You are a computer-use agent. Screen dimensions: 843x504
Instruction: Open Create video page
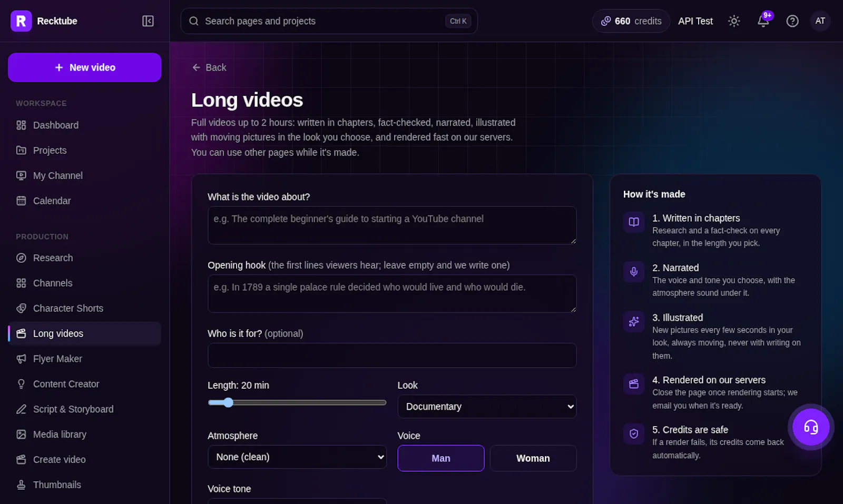(84, 460)
